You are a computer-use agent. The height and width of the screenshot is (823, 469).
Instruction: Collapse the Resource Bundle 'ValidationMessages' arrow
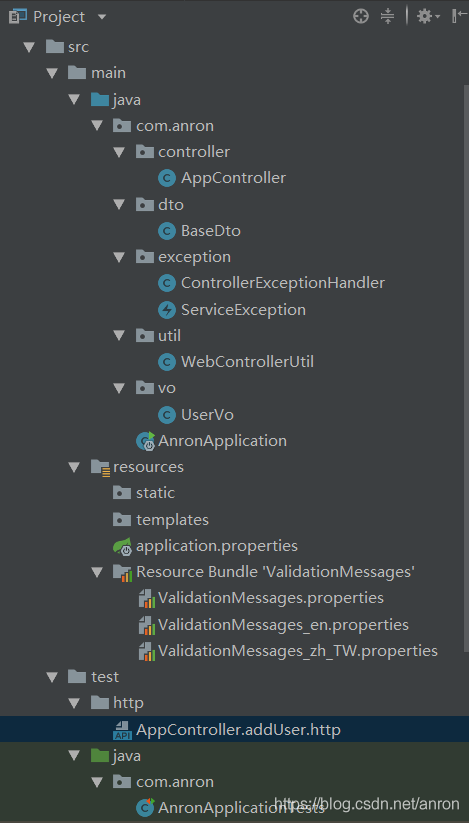click(97, 572)
